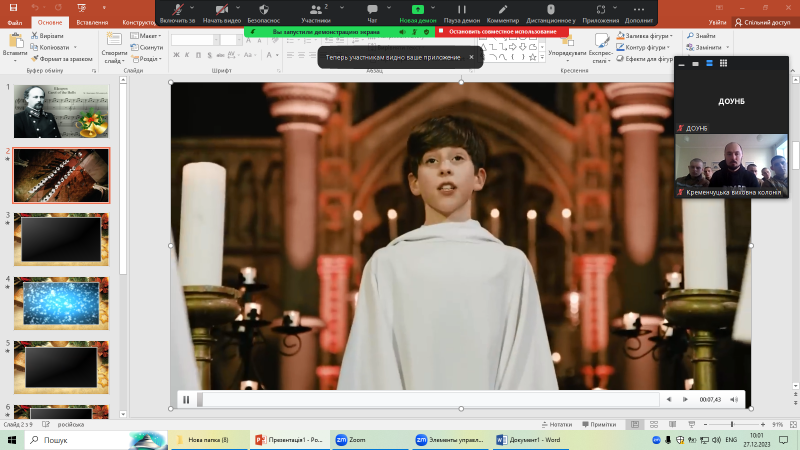Open the Макет layout dropdown

pyautogui.click(x=146, y=36)
